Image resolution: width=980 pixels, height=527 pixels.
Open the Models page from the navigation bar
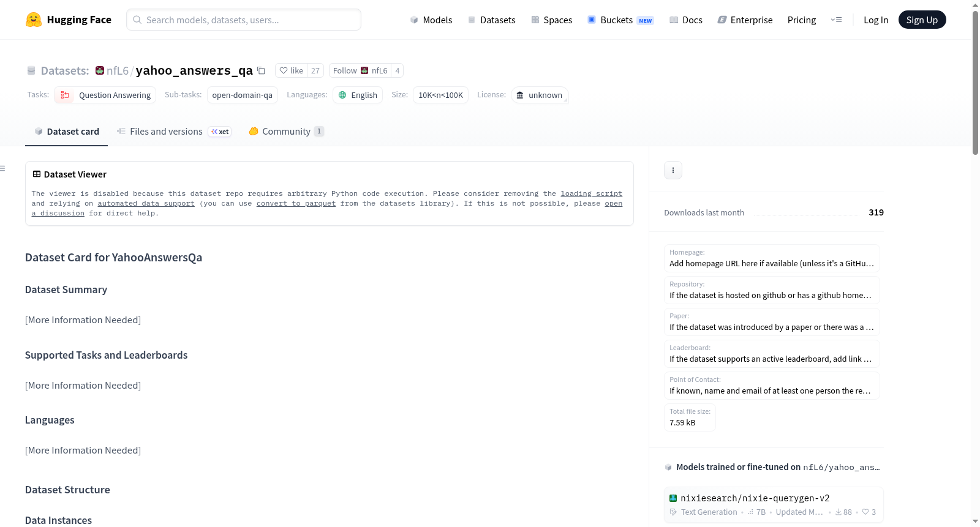[x=431, y=20]
